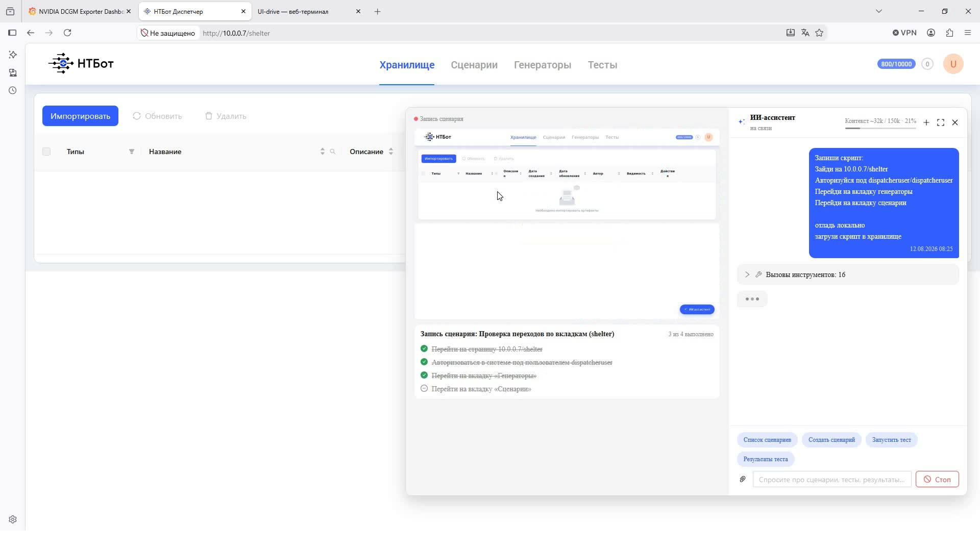Click the Стоп button
Viewport: 980px width, 551px height.
[937, 479]
